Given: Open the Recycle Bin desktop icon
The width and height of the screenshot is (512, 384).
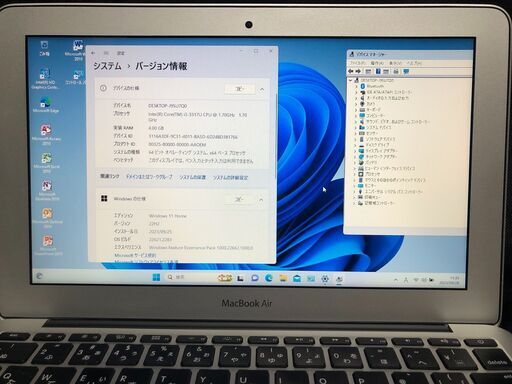Looking at the screenshot, I should (44, 48).
